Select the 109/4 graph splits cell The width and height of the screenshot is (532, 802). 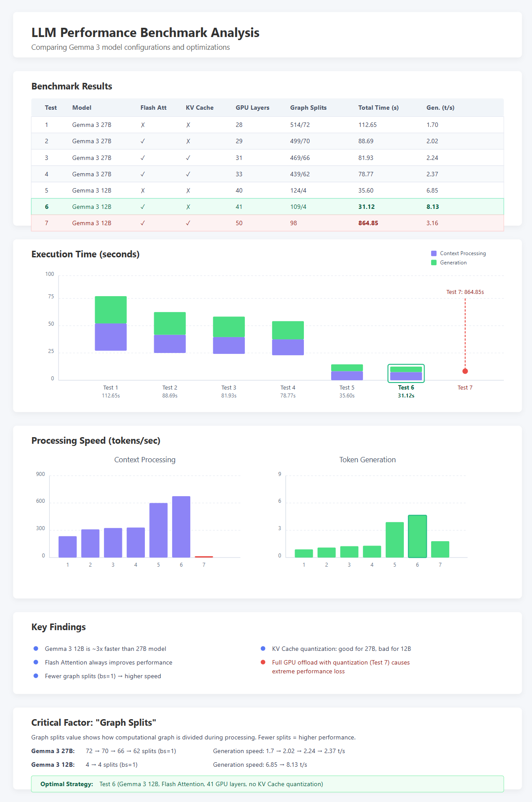coord(298,207)
